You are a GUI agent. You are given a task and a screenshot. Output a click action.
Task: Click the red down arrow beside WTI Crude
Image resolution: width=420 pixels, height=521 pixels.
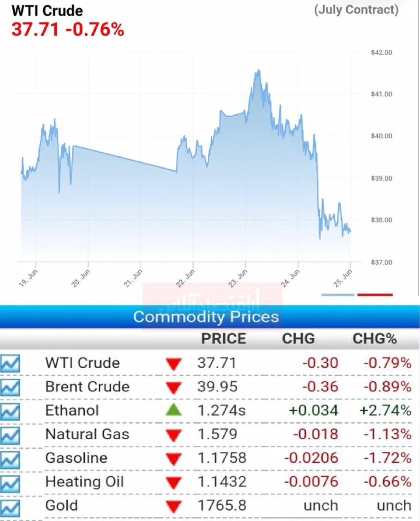[174, 364]
